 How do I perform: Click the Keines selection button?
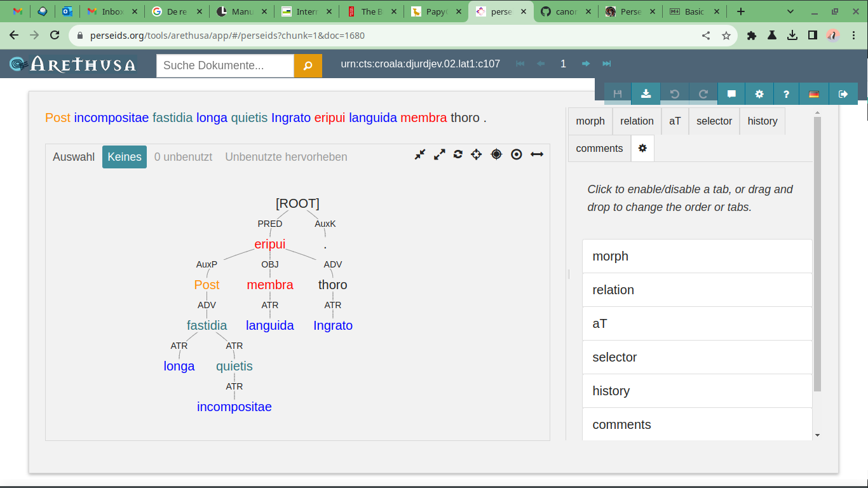pos(125,157)
